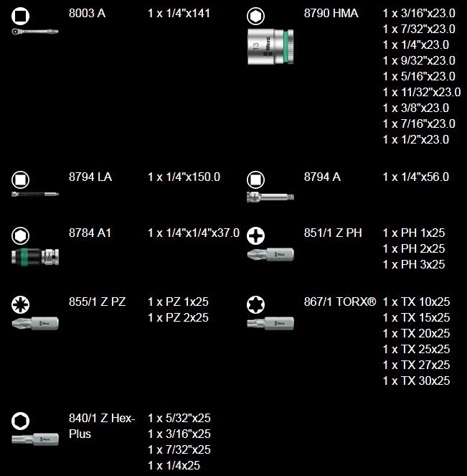467x476 pixels.
Task: Click the size 1 x 3/16"x23.0
Action: pos(419,14)
